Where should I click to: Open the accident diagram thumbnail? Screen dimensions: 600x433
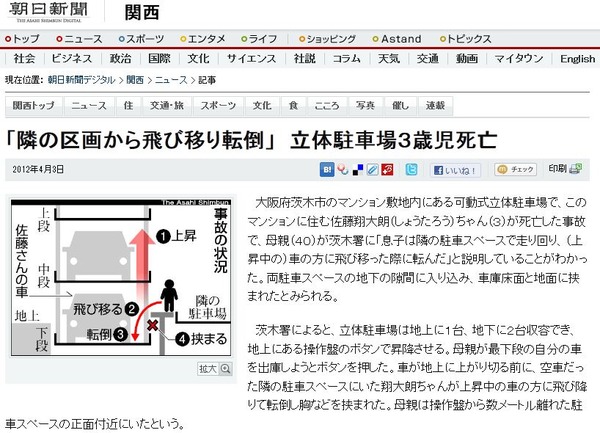pos(121,278)
